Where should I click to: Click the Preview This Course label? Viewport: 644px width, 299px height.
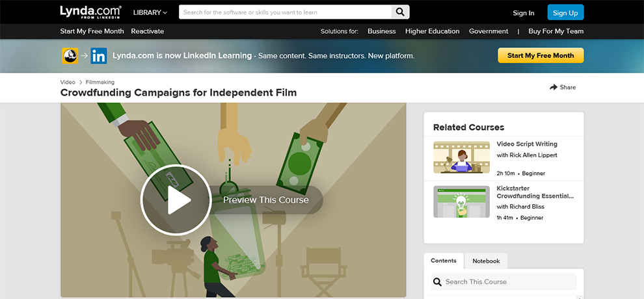(266, 200)
